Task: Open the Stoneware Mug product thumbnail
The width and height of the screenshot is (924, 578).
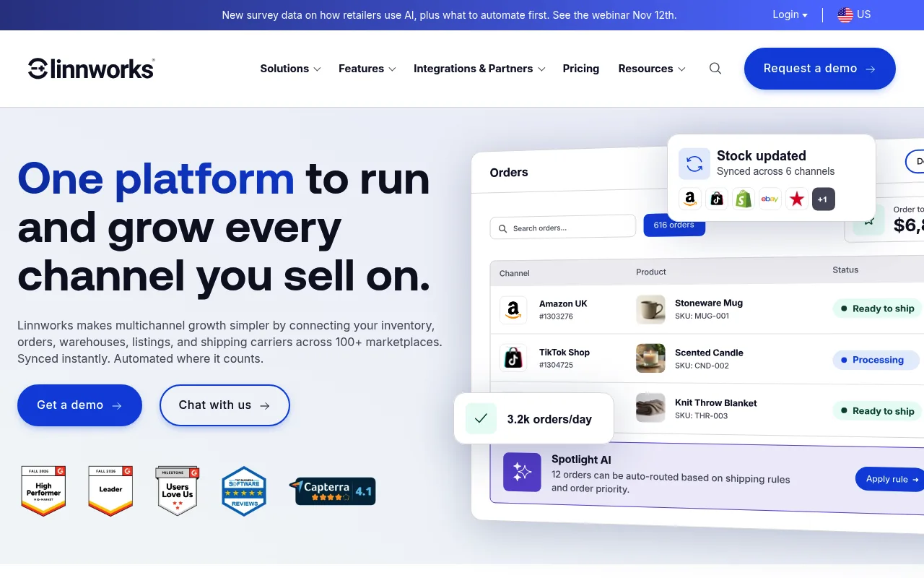Action: (x=650, y=309)
